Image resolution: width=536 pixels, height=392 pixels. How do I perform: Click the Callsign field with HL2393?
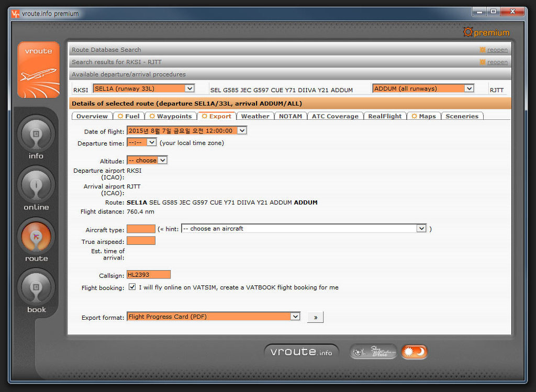pyautogui.click(x=148, y=274)
